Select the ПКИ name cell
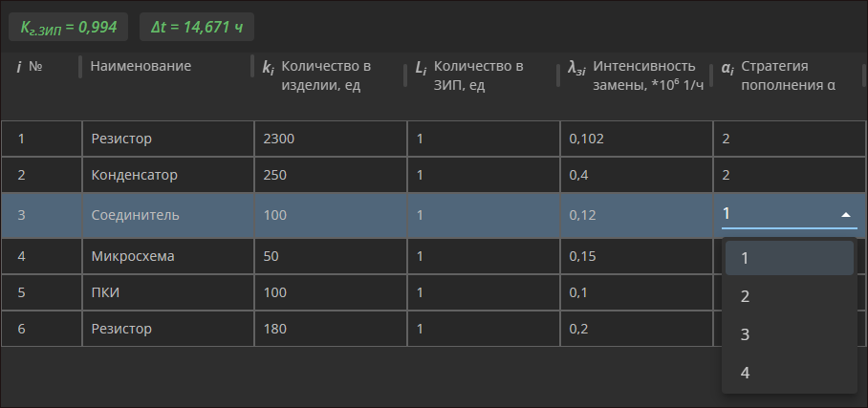The width and height of the screenshot is (868, 408). [x=168, y=292]
